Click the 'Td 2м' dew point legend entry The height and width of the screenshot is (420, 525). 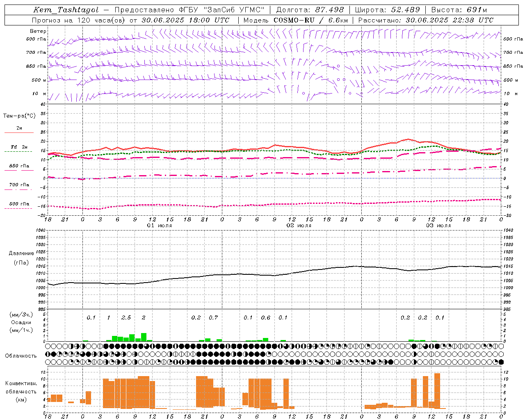pyautogui.click(x=19, y=147)
